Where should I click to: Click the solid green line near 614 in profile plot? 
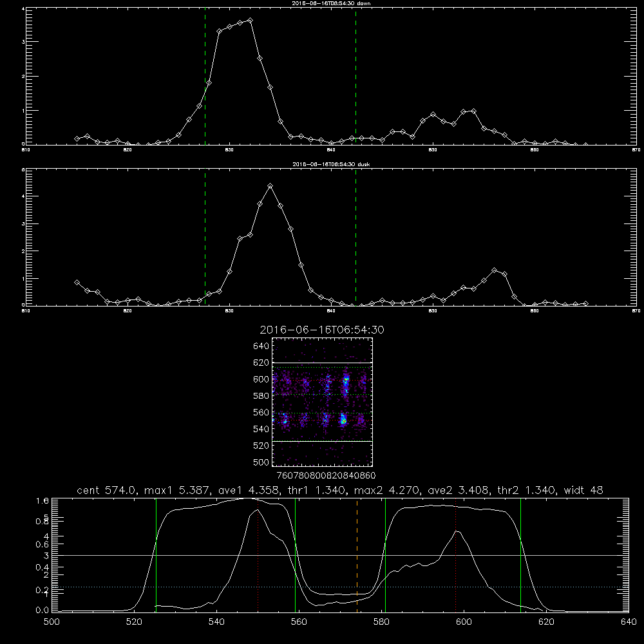[x=520, y=555]
